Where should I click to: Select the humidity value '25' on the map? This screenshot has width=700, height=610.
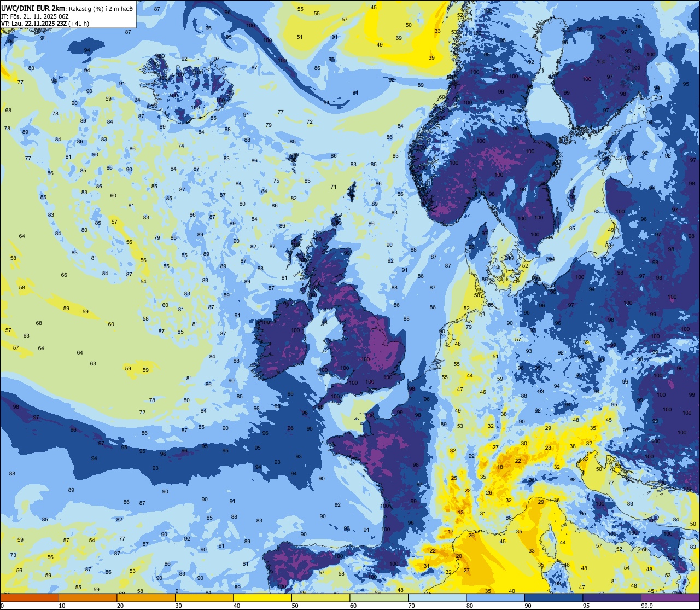tap(453, 478)
